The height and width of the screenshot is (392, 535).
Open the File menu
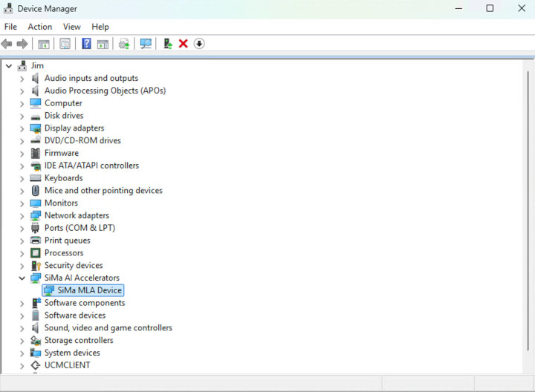(x=10, y=27)
